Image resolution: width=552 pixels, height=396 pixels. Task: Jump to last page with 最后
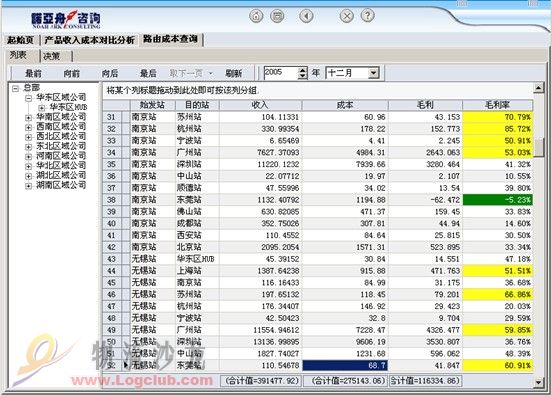point(148,73)
